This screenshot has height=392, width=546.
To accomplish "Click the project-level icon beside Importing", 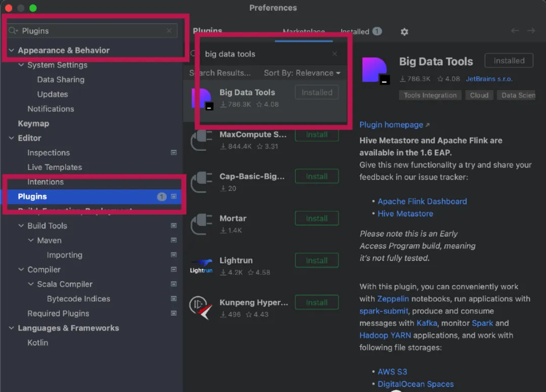I will [x=173, y=255].
